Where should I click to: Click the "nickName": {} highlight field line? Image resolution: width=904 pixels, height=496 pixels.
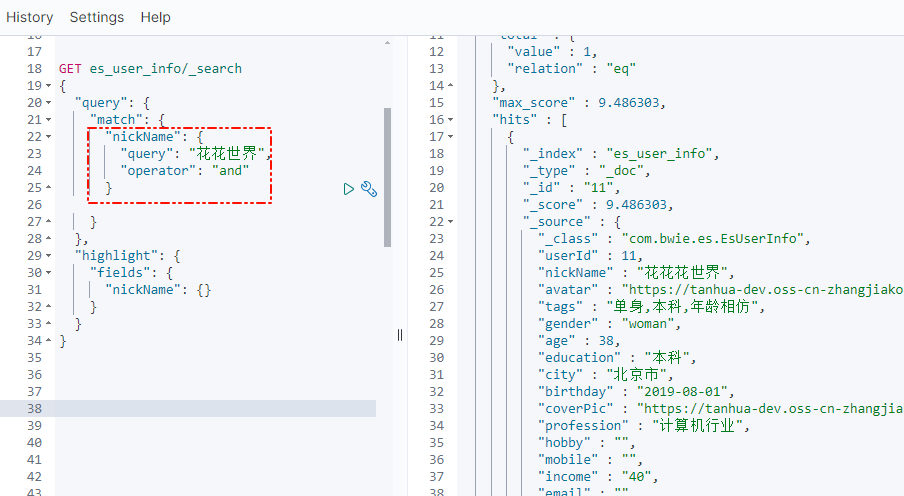pos(159,290)
